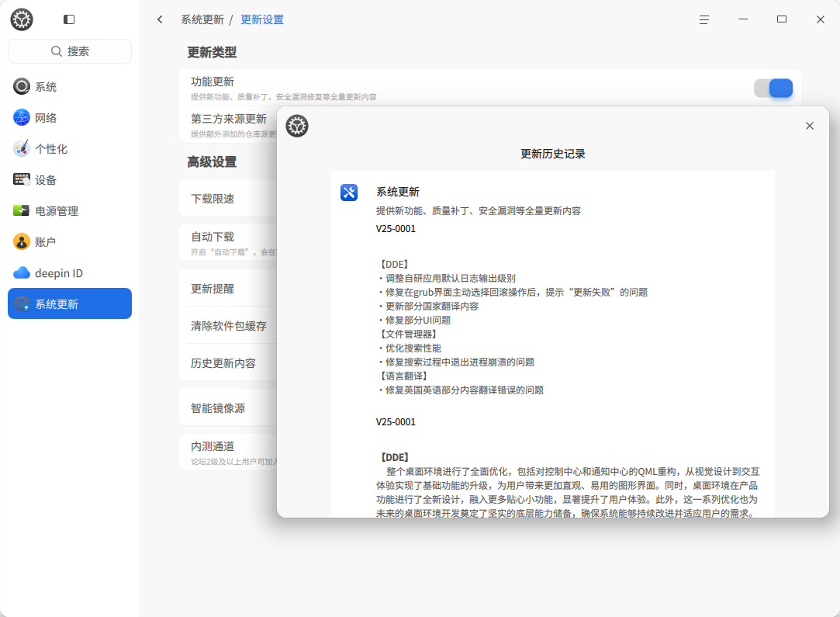Open the deepin ID cloud icon

pyautogui.click(x=22, y=273)
